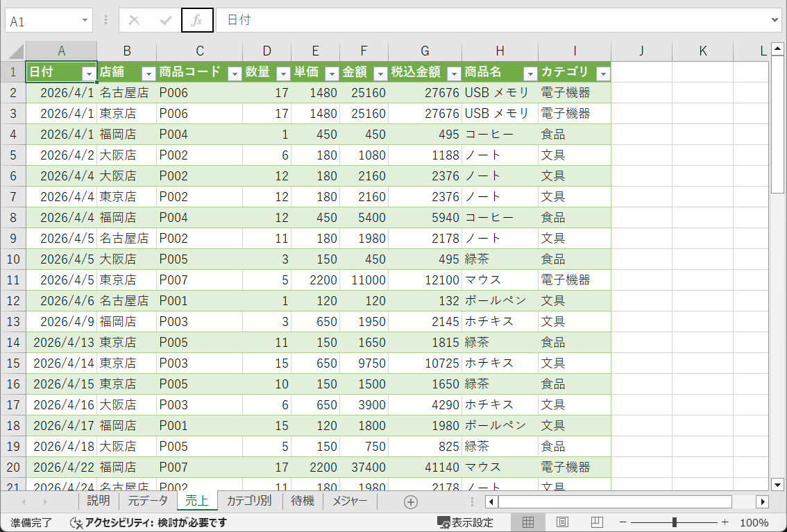Click horizontal scrollbar right arrow
This screenshot has width=787, height=532.
pos(763,502)
